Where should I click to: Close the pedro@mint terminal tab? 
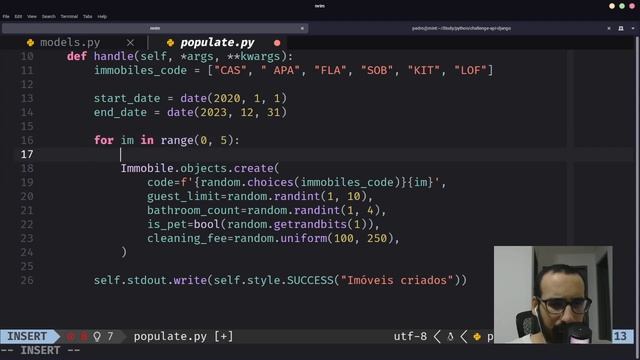coord(609,28)
